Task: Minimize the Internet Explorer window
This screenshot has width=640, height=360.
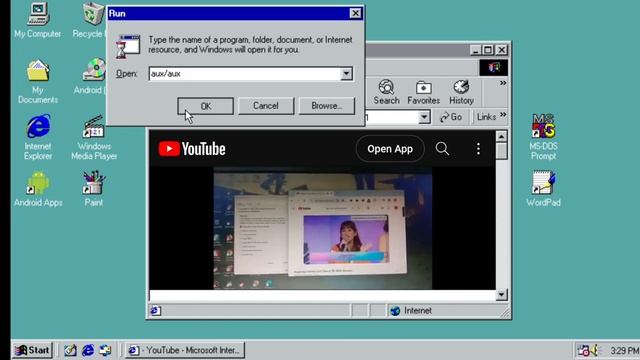Action: pyautogui.click(x=475, y=50)
